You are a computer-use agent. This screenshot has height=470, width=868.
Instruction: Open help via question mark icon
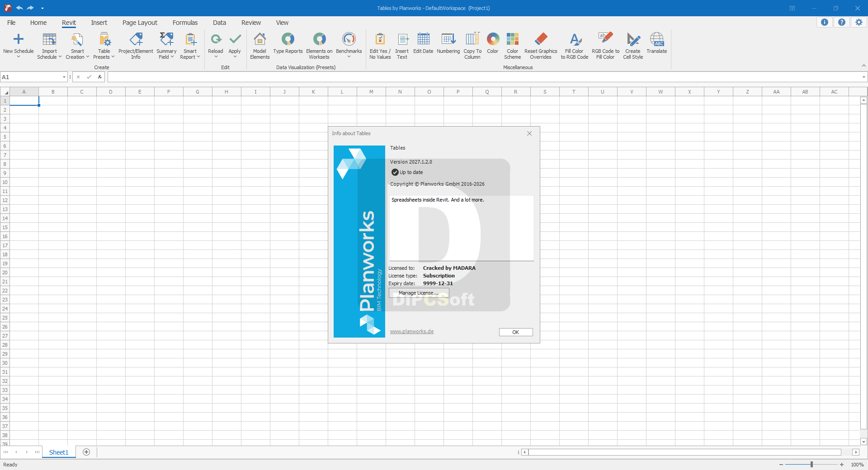(x=842, y=22)
